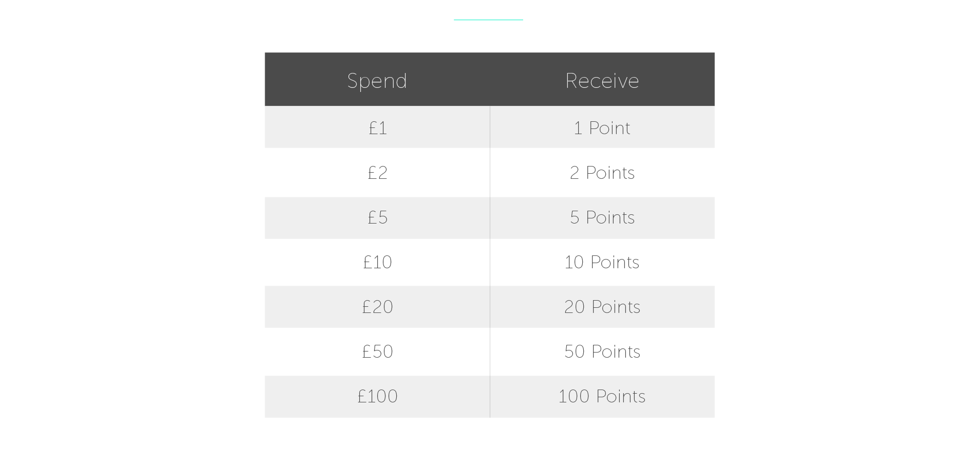This screenshot has height=462, width=980.
Task: Select the £10 spend cell
Action: tap(377, 262)
